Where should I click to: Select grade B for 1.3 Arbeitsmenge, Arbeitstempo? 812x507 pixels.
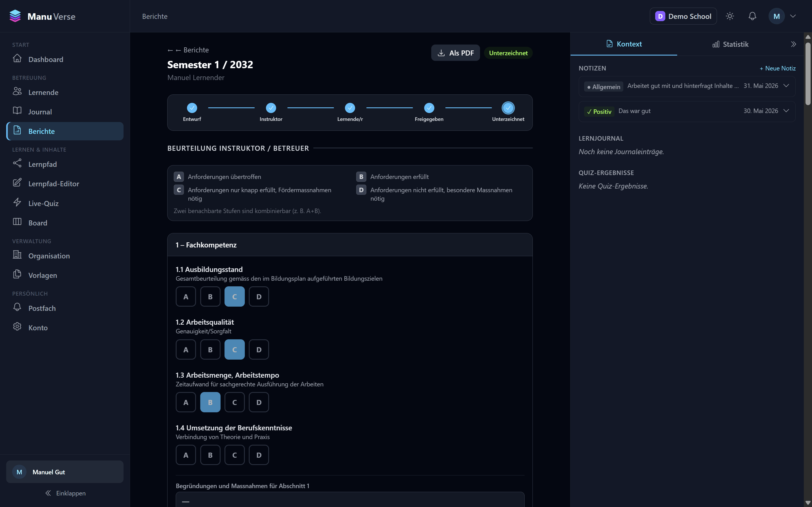[x=210, y=402]
